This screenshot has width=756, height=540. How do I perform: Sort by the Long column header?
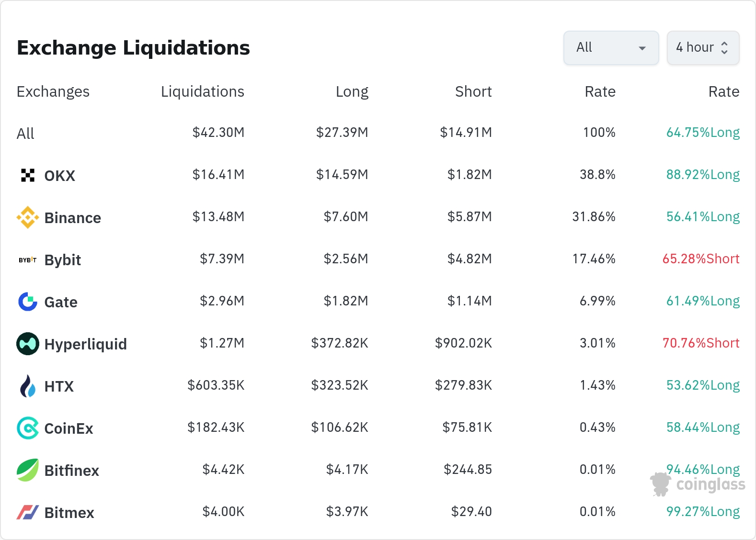[352, 91]
